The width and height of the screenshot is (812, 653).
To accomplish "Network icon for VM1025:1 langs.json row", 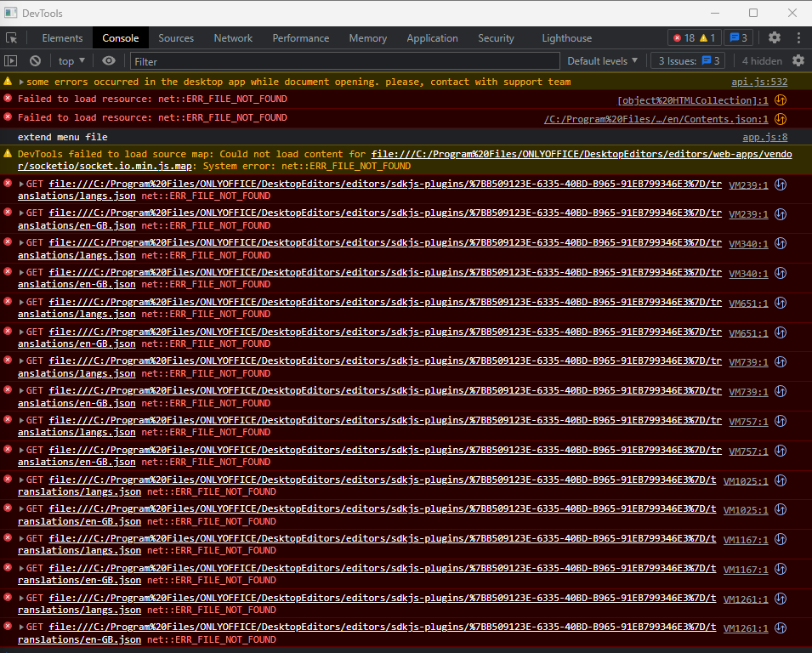I will (x=781, y=480).
